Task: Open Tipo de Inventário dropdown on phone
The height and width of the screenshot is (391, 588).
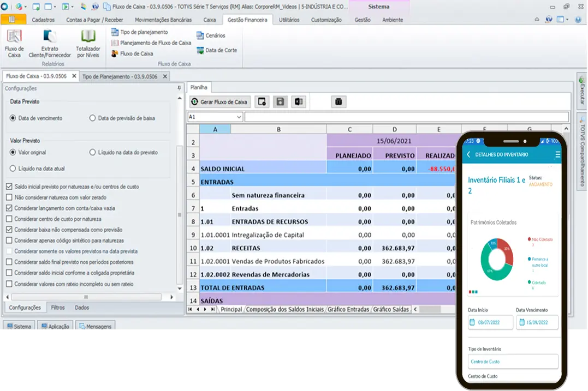Action: [513, 362]
